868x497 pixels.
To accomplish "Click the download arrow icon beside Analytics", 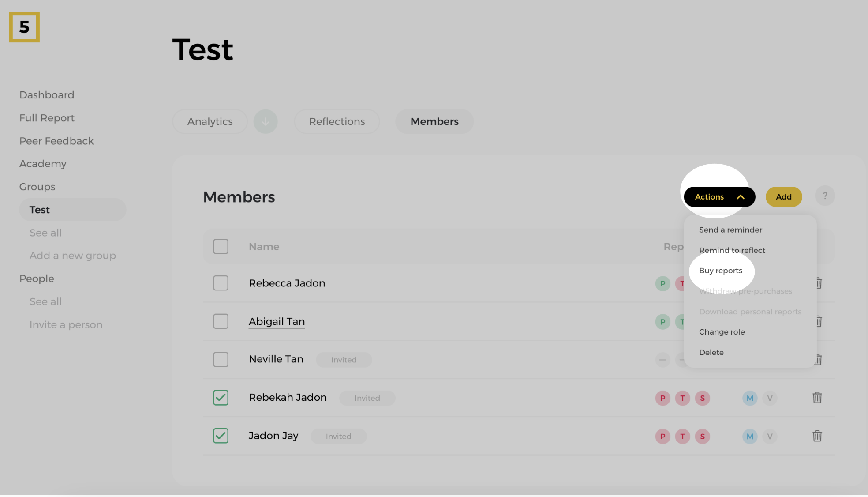I will (x=265, y=121).
